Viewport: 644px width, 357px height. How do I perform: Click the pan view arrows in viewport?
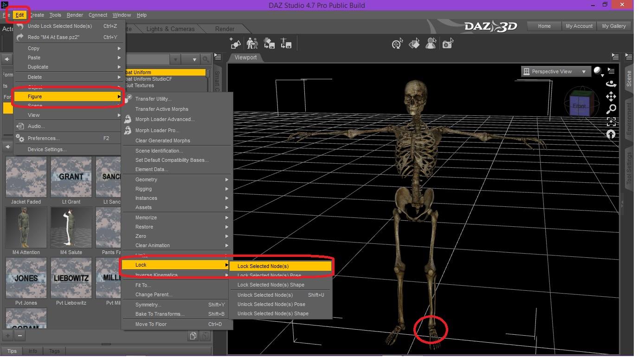pyautogui.click(x=611, y=96)
